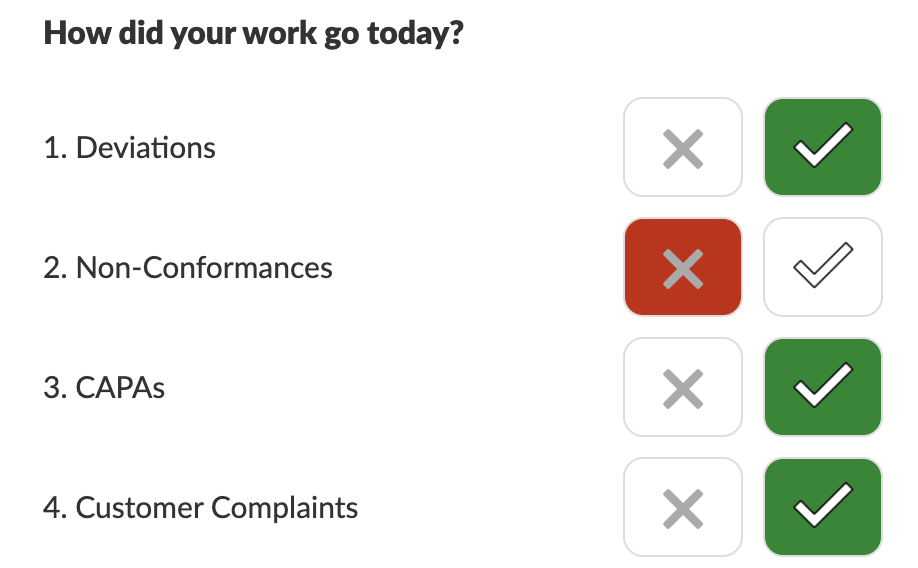This screenshot has width=918, height=568.
Task: Mark Deviations as not going well
Action: point(682,147)
